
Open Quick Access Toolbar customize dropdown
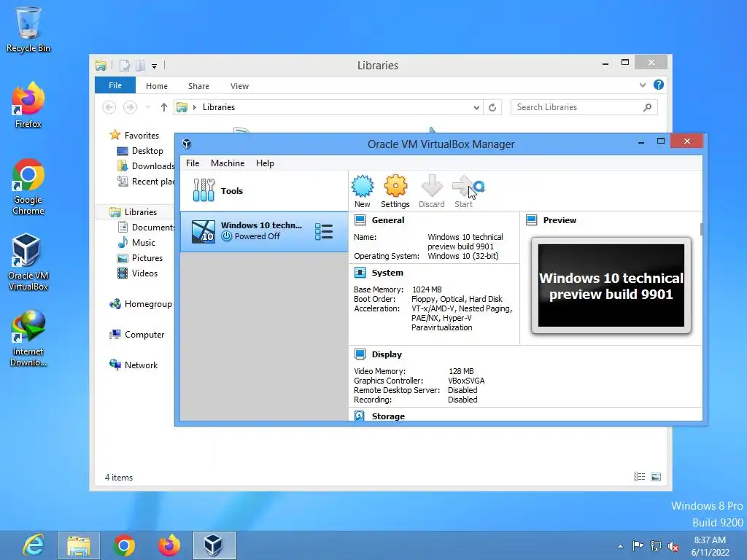pyautogui.click(x=155, y=66)
